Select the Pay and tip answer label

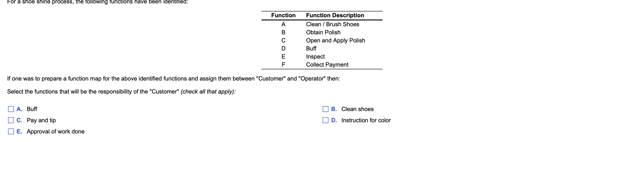[41, 120]
